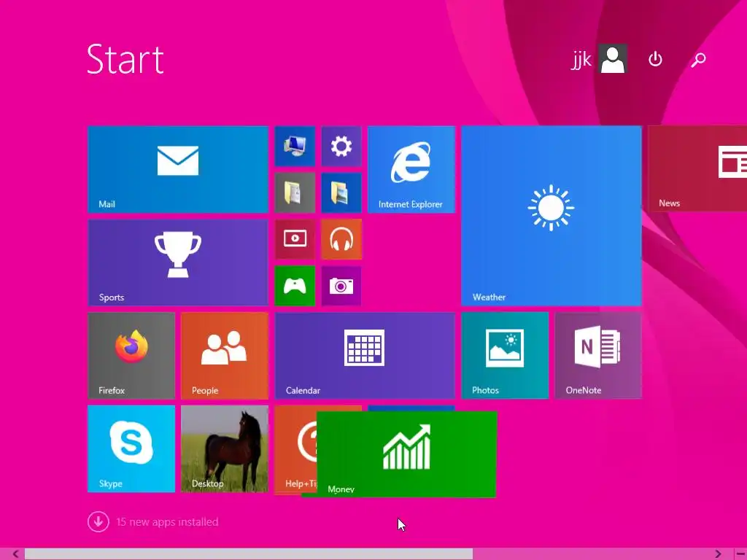The image size is (747, 560).
Task: Open the jjk user account menu
Action: point(599,59)
